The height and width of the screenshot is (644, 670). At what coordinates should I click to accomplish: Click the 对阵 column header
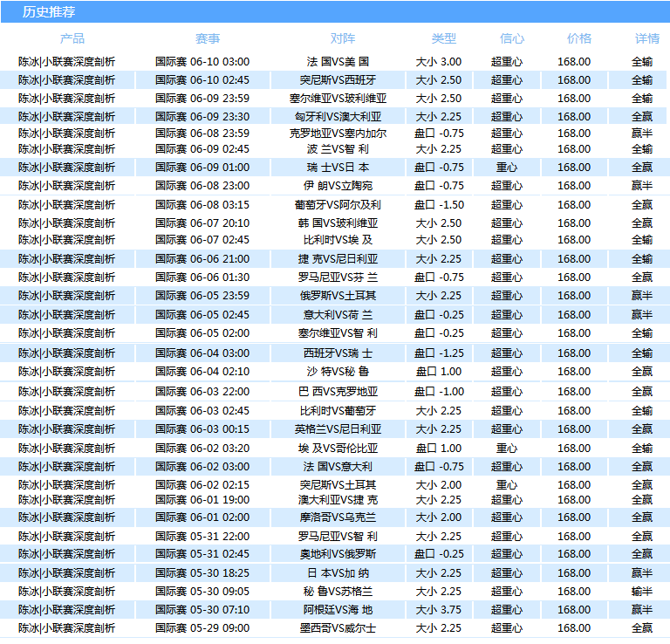[343, 39]
